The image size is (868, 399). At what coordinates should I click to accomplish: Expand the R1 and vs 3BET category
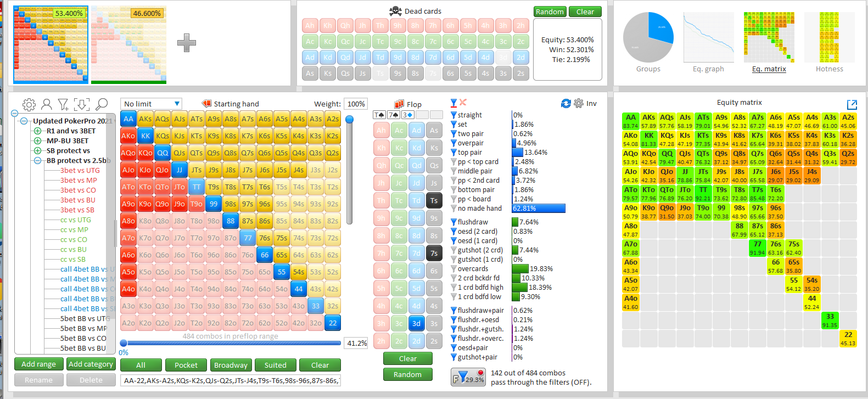coord(37,131)
